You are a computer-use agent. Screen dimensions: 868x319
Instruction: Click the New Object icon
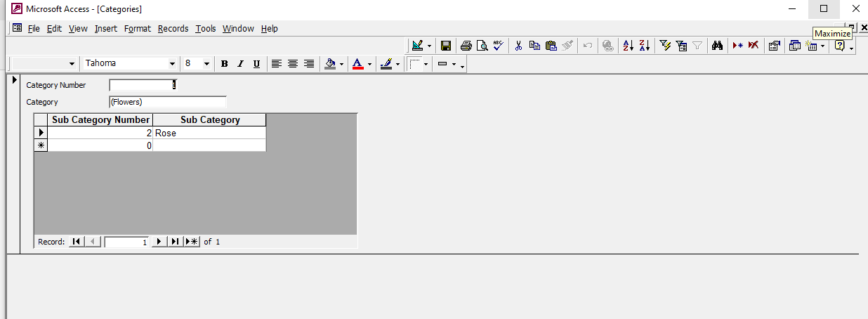(812, 46)
